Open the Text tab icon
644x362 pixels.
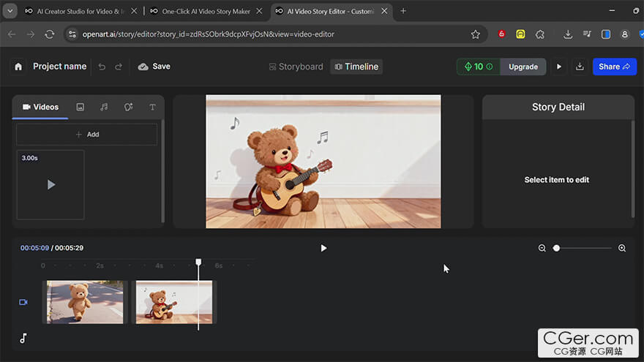click(x=152, y=107)
